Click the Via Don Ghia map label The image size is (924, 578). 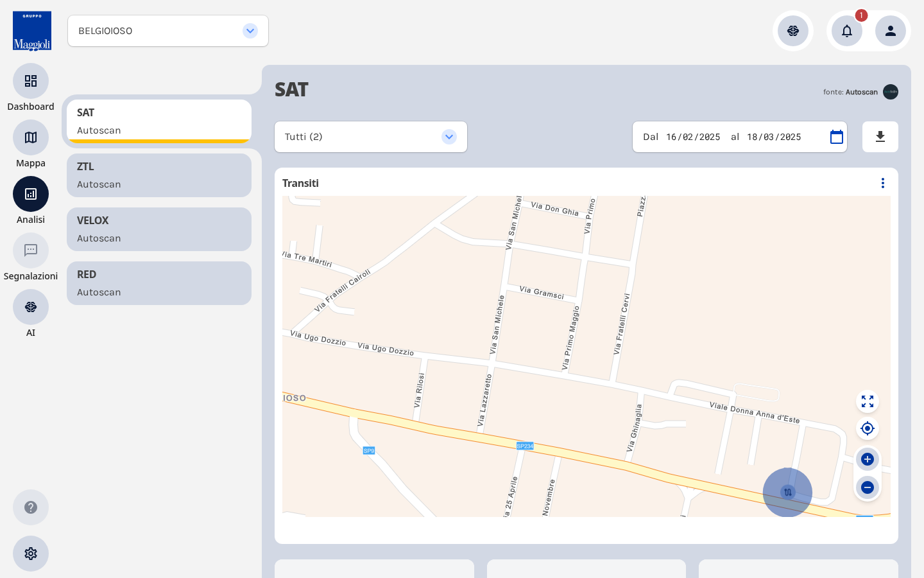tap(555, 209)
